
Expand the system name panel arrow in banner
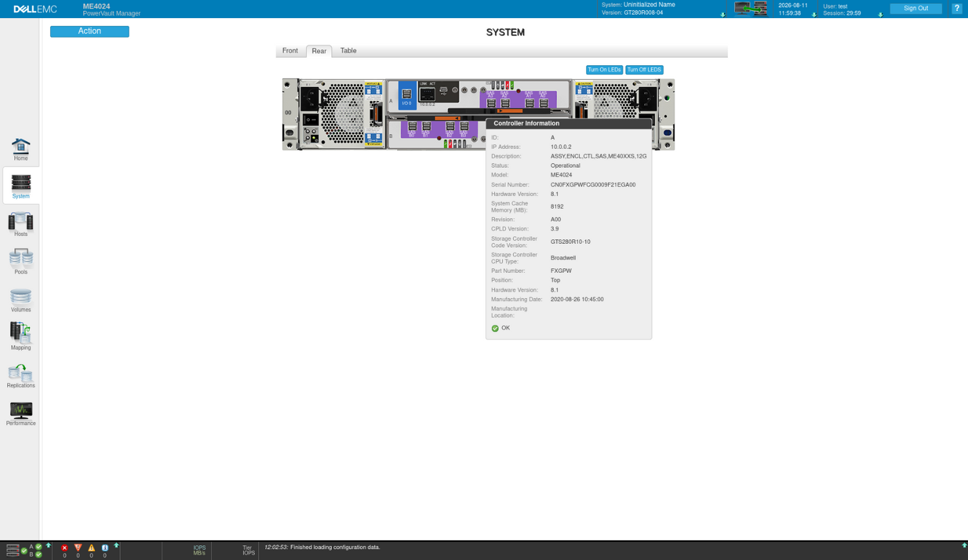[x=723, y=14]
